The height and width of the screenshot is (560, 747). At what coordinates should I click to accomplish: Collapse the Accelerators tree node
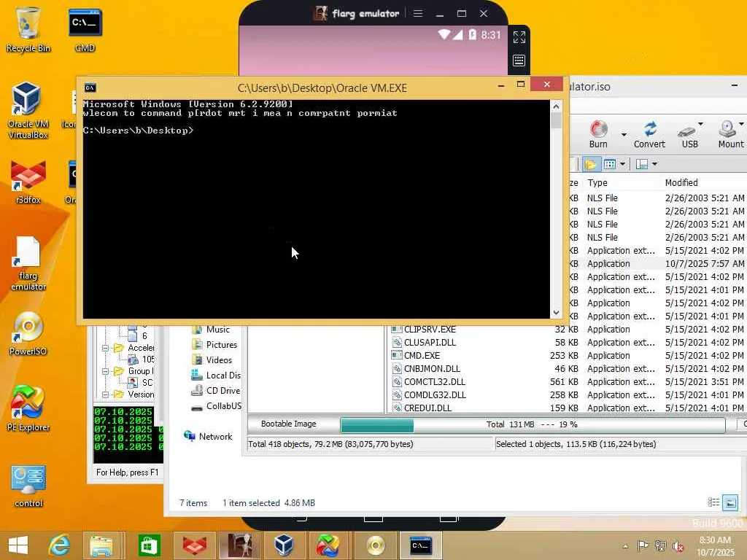[105, 348]
